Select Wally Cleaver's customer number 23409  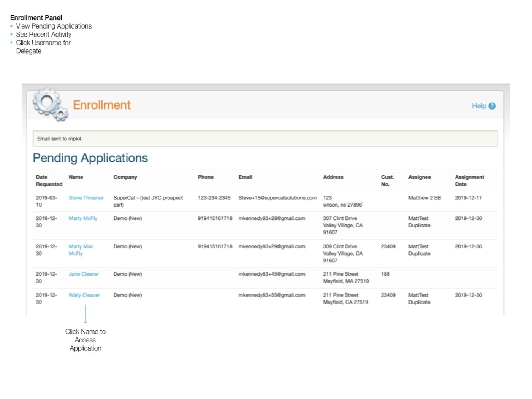388,295
